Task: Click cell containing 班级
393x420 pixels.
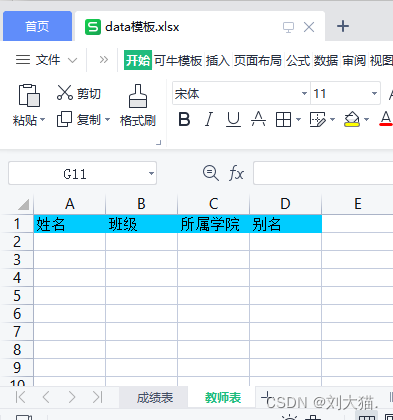Action: 141,224
